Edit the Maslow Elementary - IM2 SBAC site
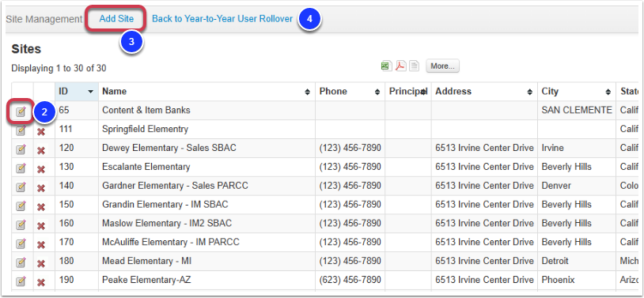 [21, 225]
